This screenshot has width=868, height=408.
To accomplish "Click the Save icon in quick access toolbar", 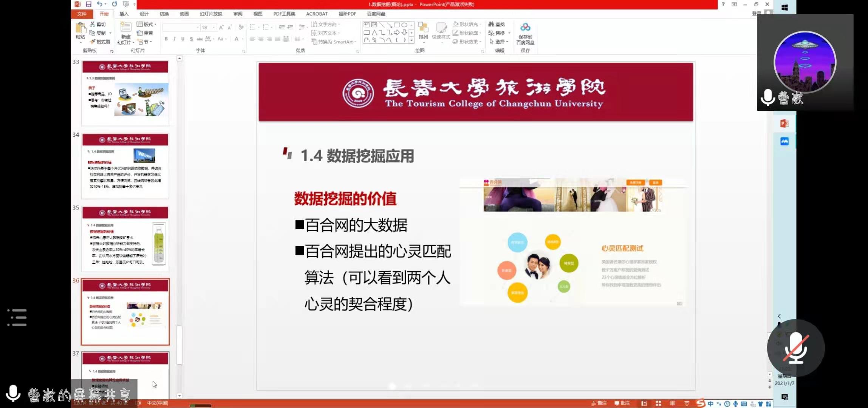I will pyautogui.click(x=88, y=4).
